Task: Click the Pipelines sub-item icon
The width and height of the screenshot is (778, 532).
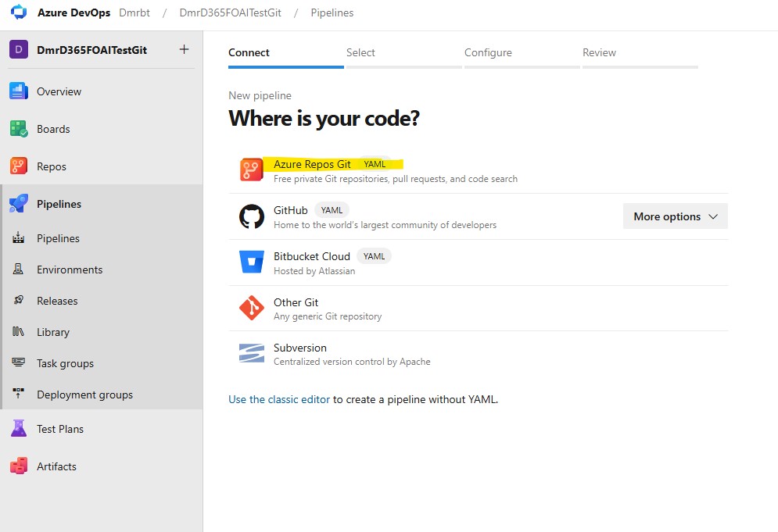Action: pyautogui.click(x=18, y=238)
